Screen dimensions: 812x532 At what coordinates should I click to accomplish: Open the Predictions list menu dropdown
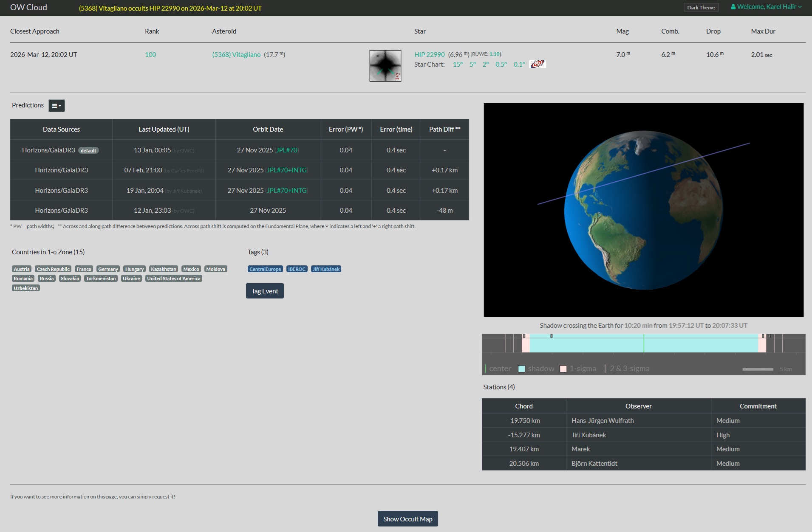click(x=57, y=106)
